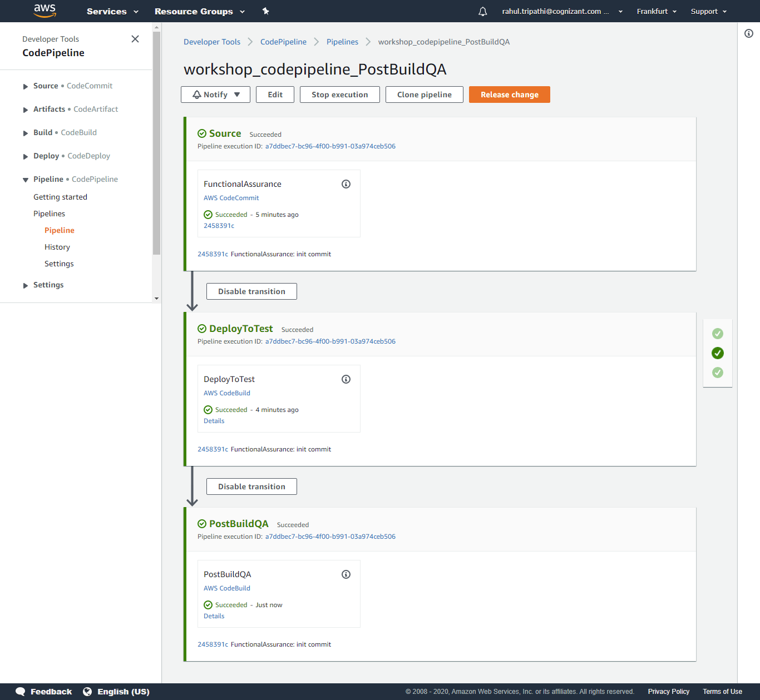Screen dimensions: 760x700
Task: Open the Notify dropdown button
Action: [x=215, y=95]
